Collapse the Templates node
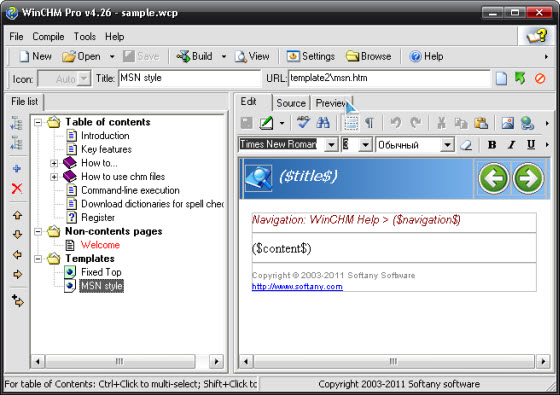Image resolution: width=560 pixels, height=395 pixels. click(x=38, y=259)
